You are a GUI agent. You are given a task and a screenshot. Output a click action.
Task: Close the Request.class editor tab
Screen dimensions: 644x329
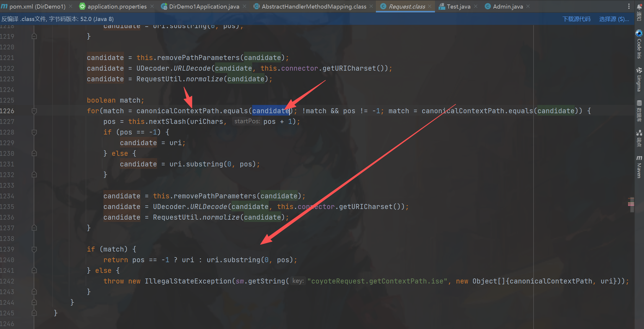(x=430, y=6)
